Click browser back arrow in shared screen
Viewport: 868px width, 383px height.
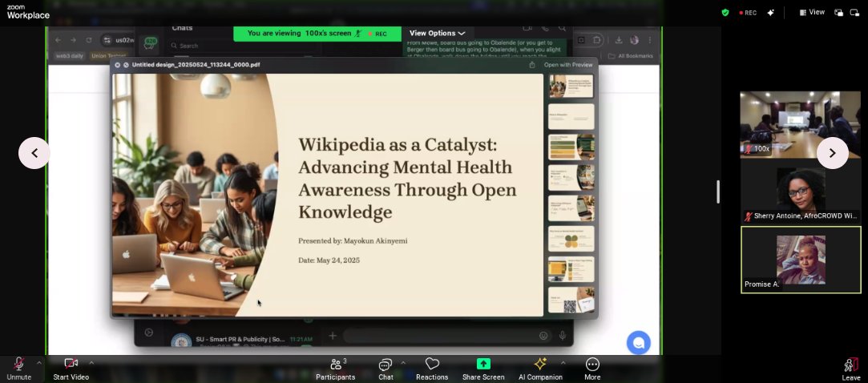(59, 40)
